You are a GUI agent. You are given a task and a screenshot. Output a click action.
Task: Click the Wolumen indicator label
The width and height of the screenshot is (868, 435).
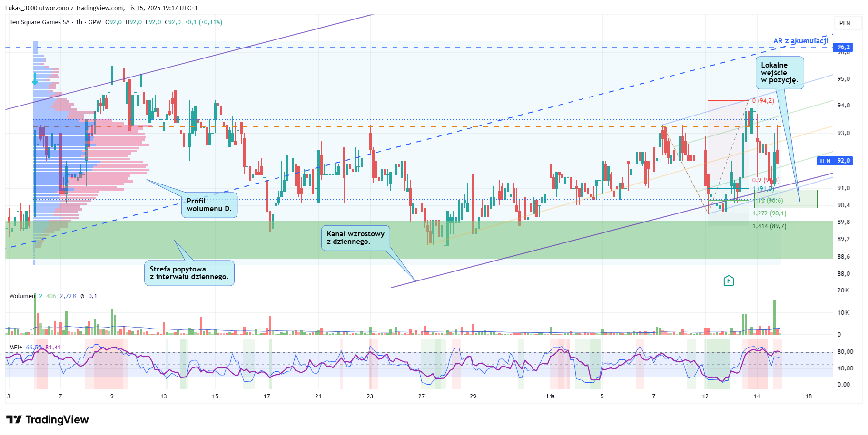coord(22,296)
